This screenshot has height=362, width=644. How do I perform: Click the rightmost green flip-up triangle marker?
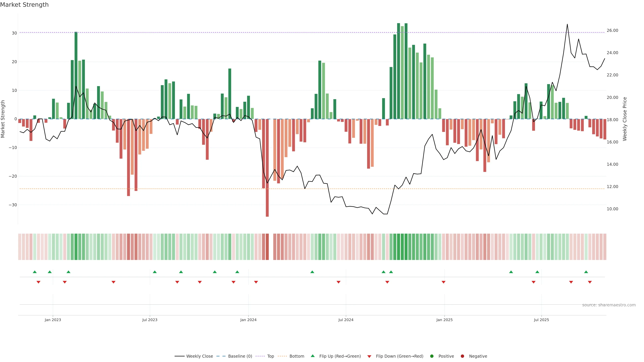[586, 272]
